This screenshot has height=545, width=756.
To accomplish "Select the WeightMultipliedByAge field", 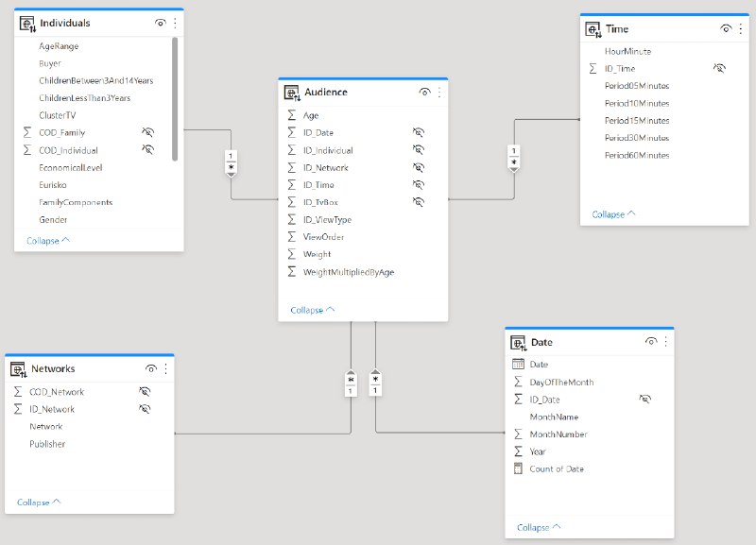I will click(348, 272).
